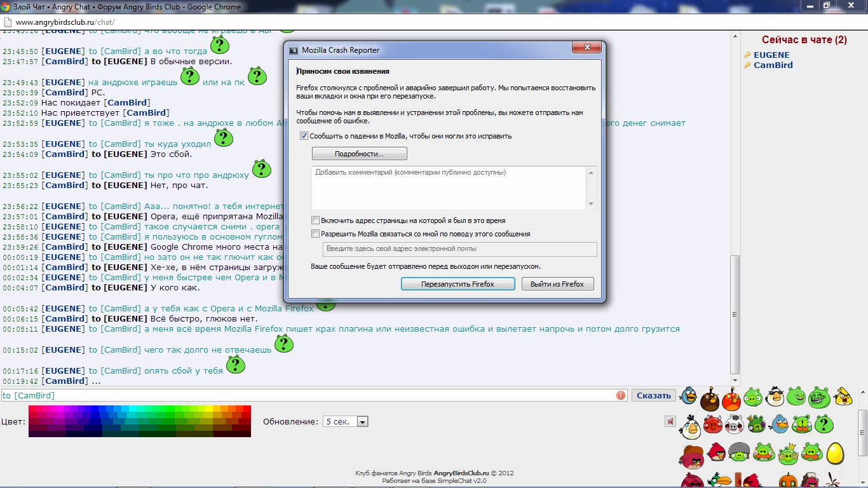The image size is (868, 488).
Task: Insert the yellow bird emoticon
Action: 843,396
